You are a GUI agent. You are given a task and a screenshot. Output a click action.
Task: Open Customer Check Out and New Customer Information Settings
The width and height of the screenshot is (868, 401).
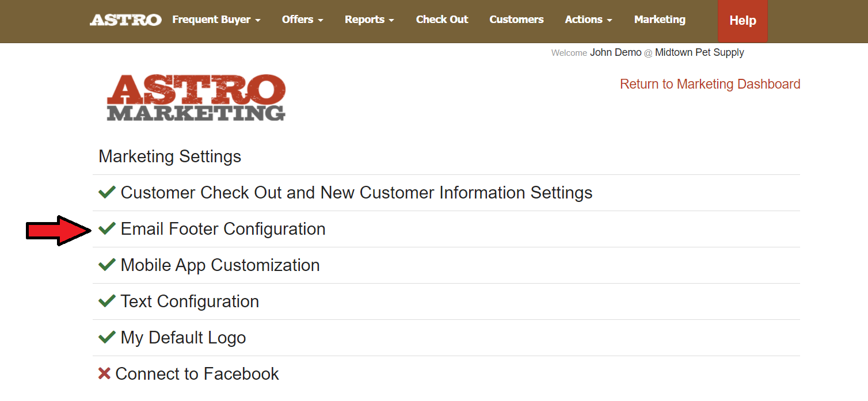[x=356, y=192]
